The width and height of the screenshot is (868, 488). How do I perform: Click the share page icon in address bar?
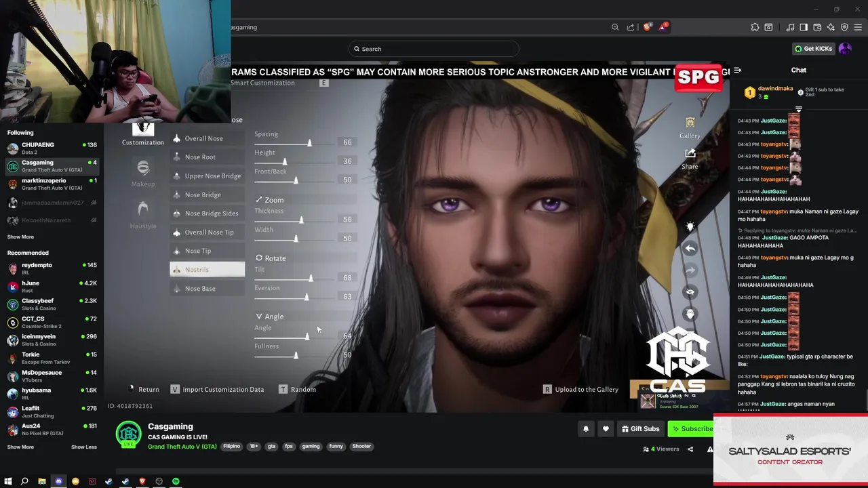click(631, 27)
